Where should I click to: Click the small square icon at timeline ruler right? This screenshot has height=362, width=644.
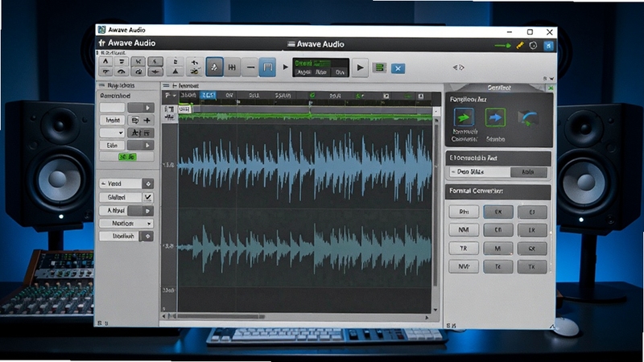[x=420, y=96]
